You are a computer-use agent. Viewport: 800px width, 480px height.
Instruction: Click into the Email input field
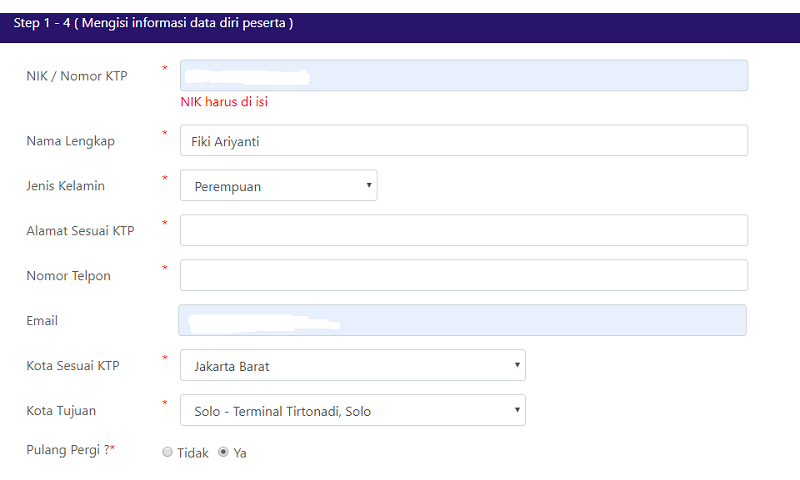point(463,320)
